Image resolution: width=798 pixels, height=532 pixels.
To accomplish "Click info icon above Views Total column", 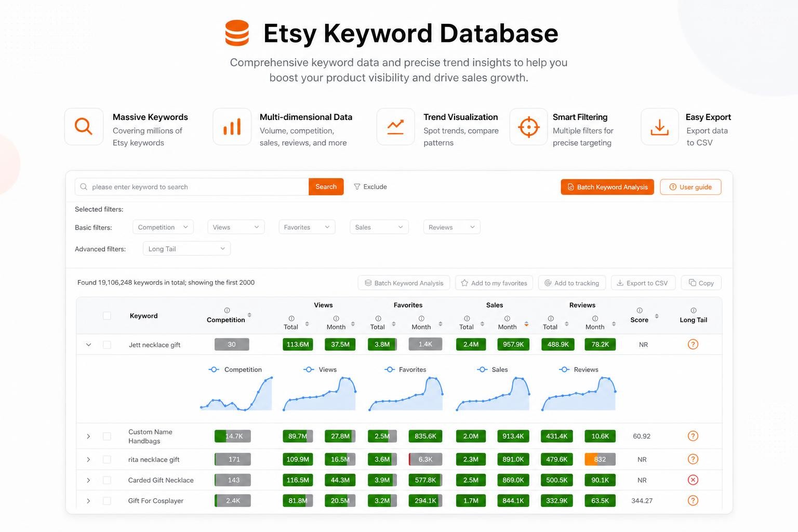I will (291, 318).
